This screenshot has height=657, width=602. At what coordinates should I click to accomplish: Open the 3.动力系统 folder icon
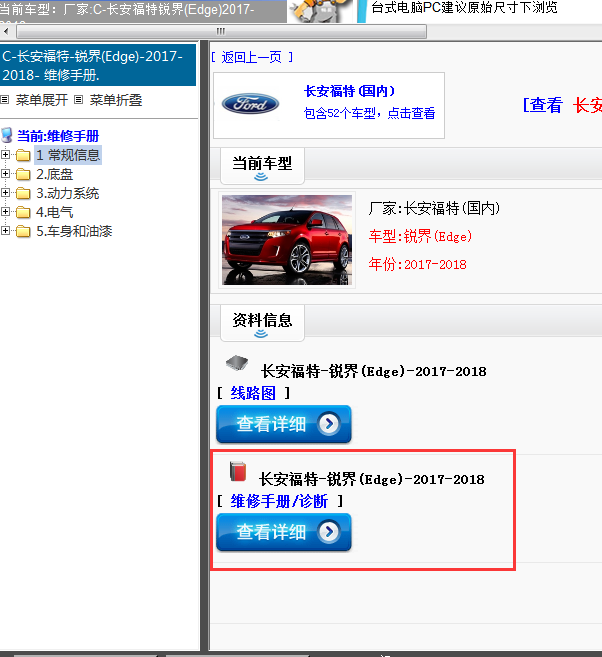pyautogui.click(x=23, y=194)
